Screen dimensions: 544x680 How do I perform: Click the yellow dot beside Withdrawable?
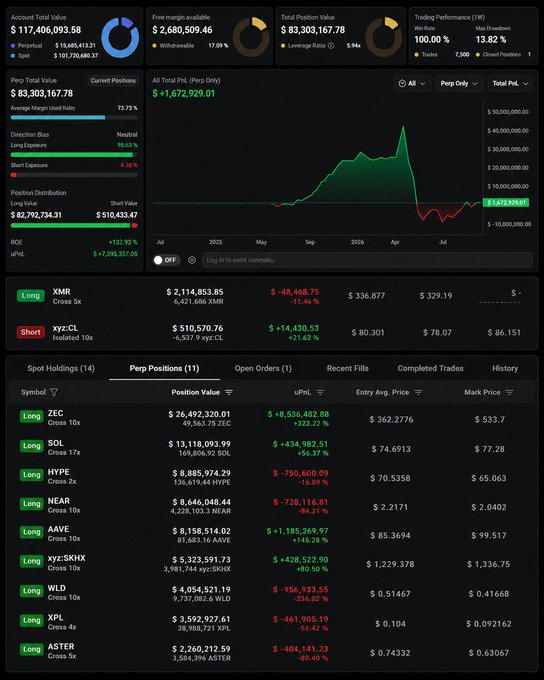pos(154,46)
